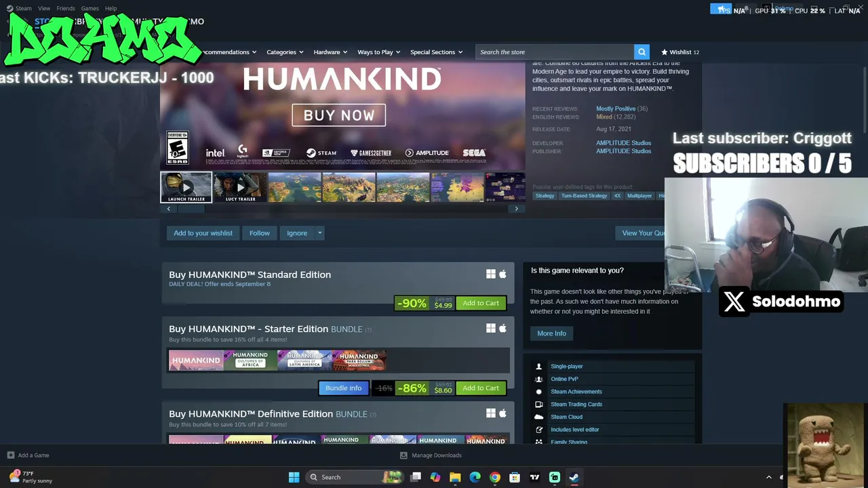Focus the Search the store field

coord(555,52)
